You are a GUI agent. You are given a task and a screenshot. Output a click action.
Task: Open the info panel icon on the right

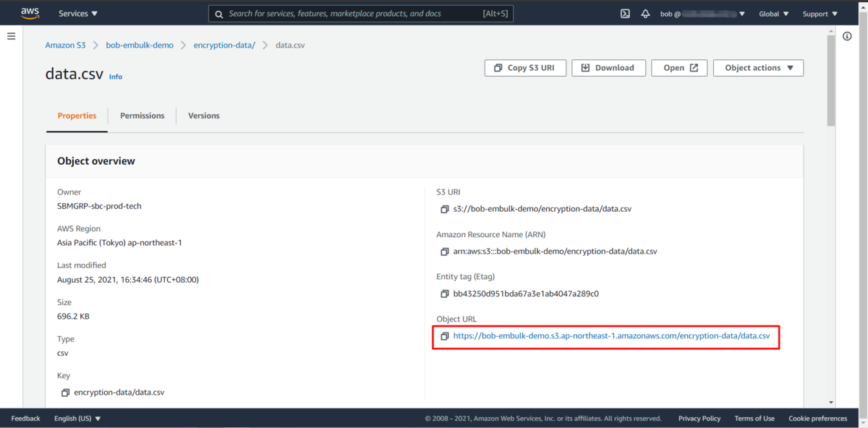click(847, 35)
